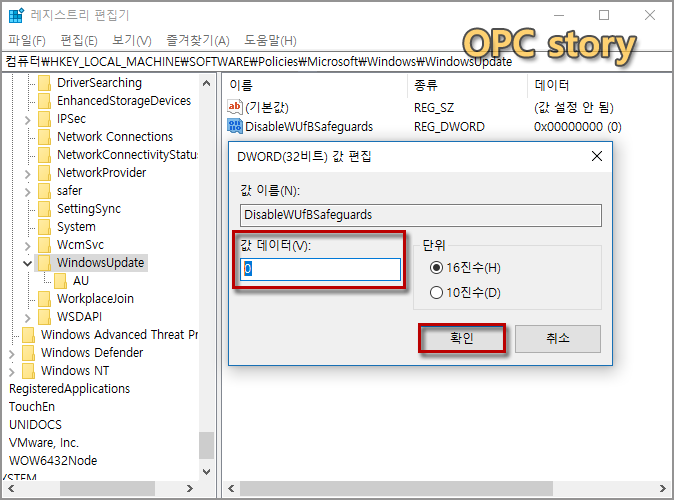Click the NetworkConnectivityStatus folder icon
Image resolution: width=674 pixels, height=500 pixels.
[44, 155]
